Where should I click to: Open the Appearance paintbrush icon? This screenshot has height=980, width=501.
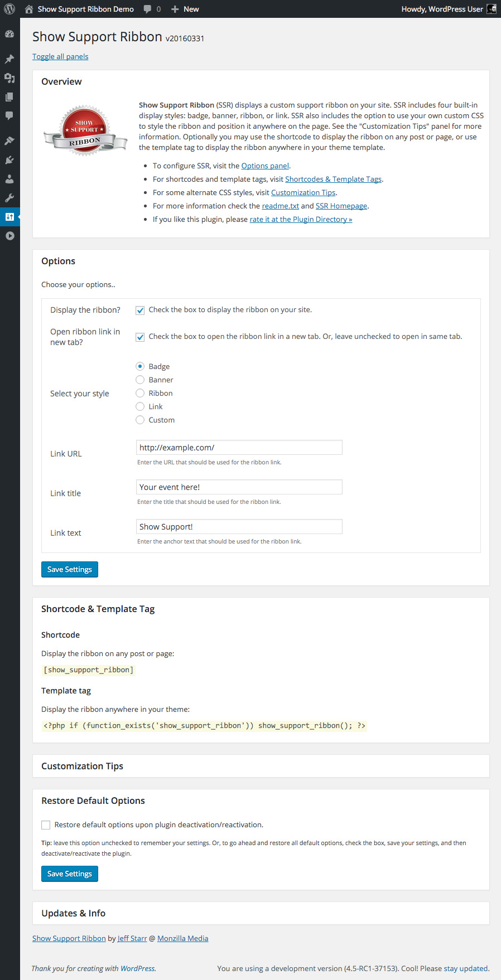coord(9,141)
